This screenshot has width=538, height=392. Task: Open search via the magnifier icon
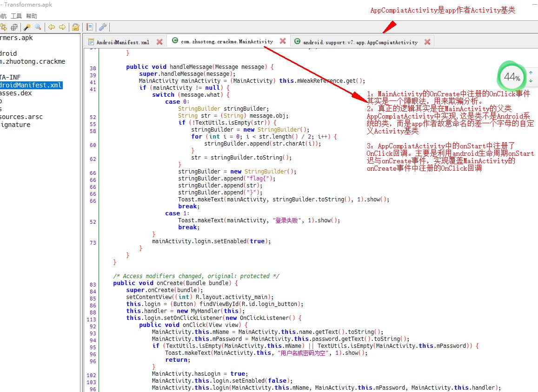[x=37, y=27]
